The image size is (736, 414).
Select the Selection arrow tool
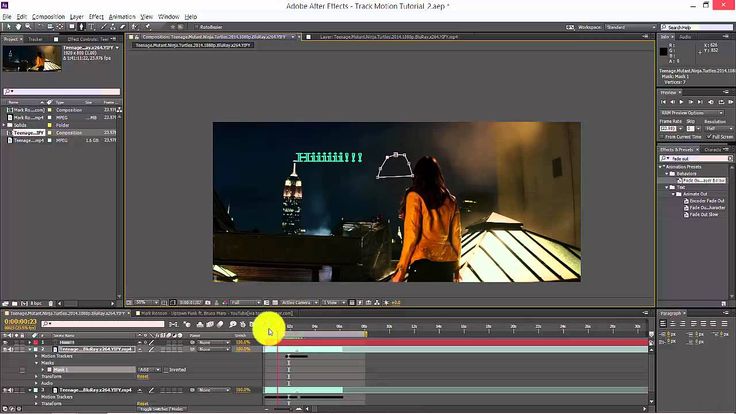7,28
